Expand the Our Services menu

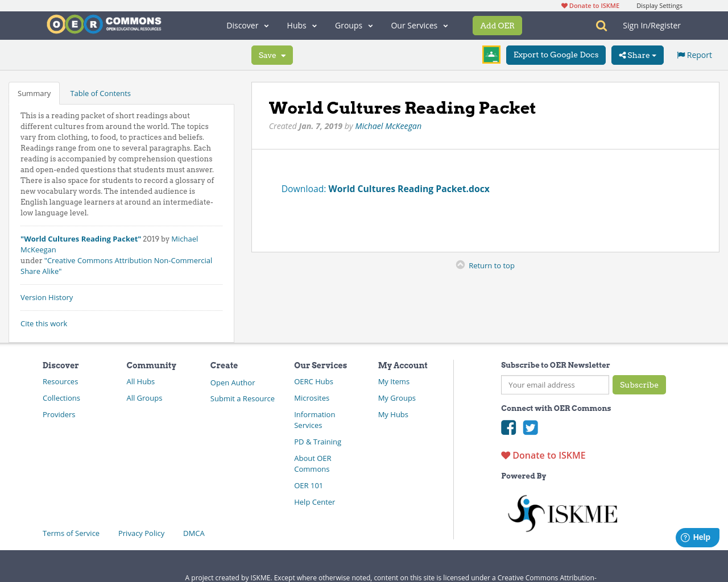coord(419,25)
